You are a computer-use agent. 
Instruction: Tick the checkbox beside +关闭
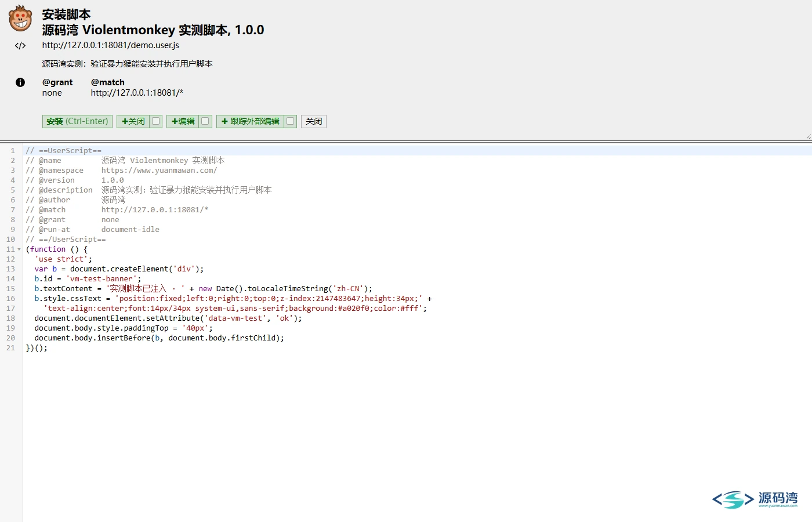pyautogui.click(x=156, y=121)
